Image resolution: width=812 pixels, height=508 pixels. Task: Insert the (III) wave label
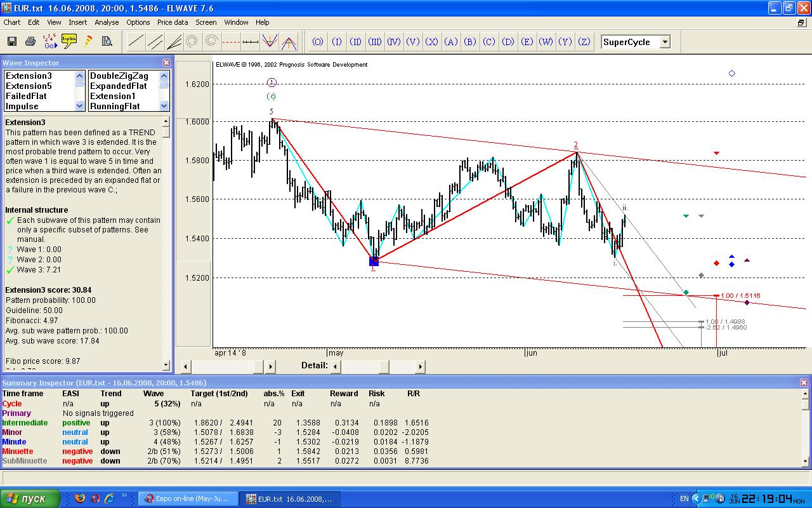click(x=375, y=43)
